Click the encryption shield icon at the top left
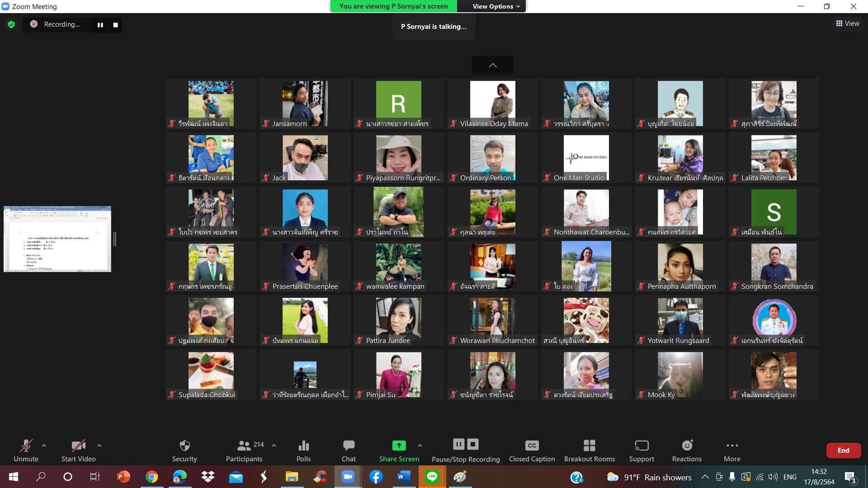 click(x=11, y=24)
